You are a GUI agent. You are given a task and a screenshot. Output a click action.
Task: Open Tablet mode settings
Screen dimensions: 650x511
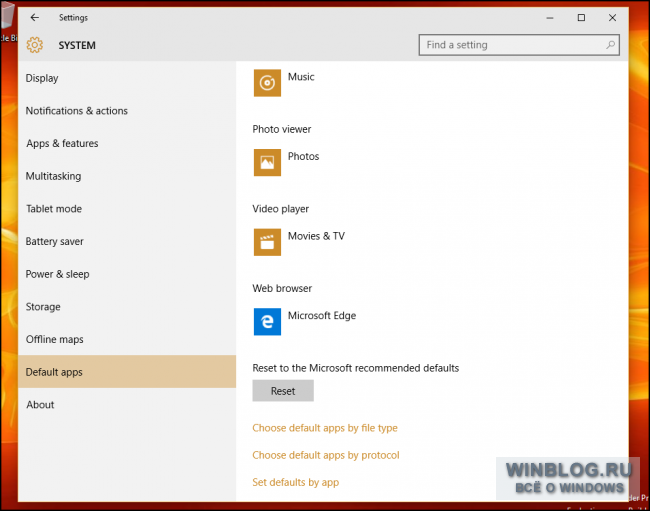[127, 208]
